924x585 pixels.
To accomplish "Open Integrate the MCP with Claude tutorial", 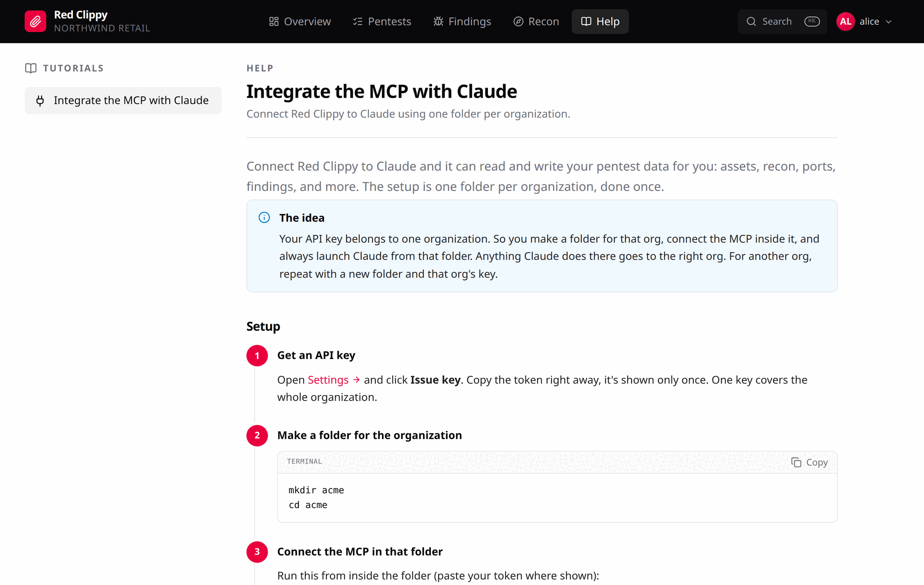I will (x=123, y=100).
